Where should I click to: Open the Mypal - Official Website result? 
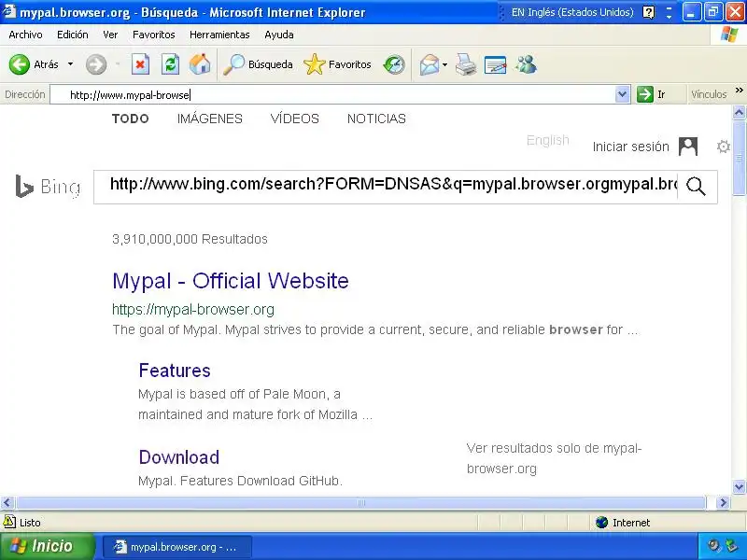point(231,281)
